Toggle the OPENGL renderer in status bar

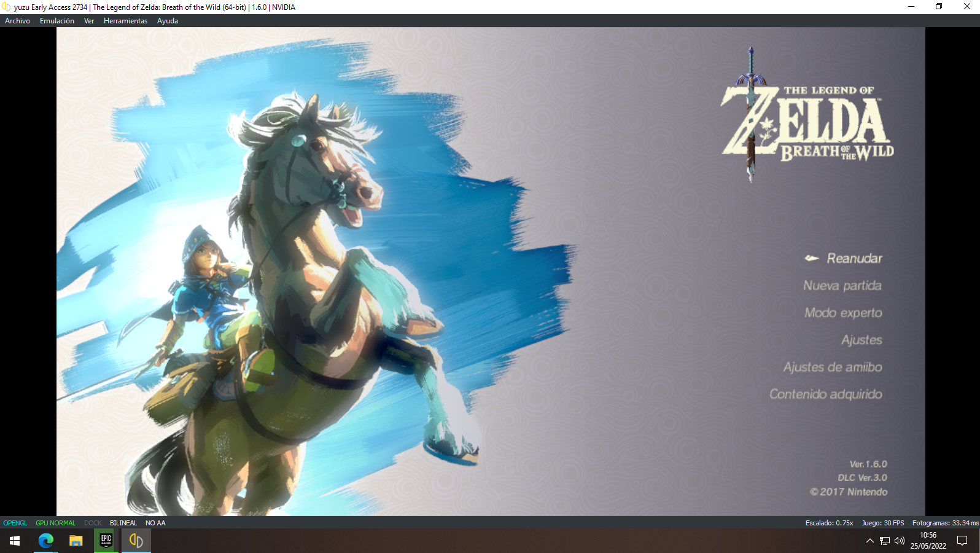click(15, 523)
